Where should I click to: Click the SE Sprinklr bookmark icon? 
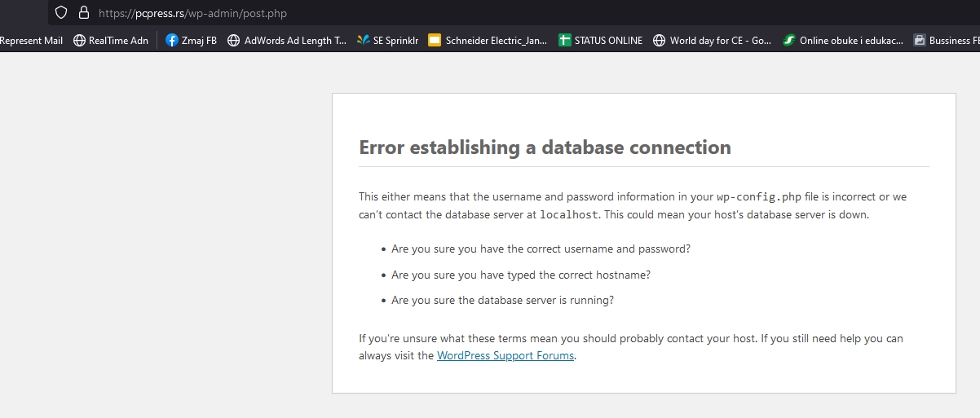(x=364, y=40)
